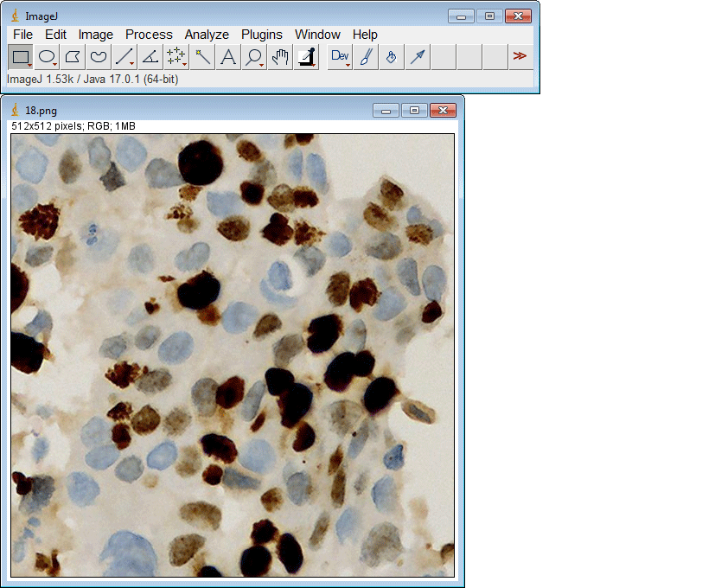
Task: Maximize the 18.png image window
Action: pyautogui.click(x=414, y=111)
